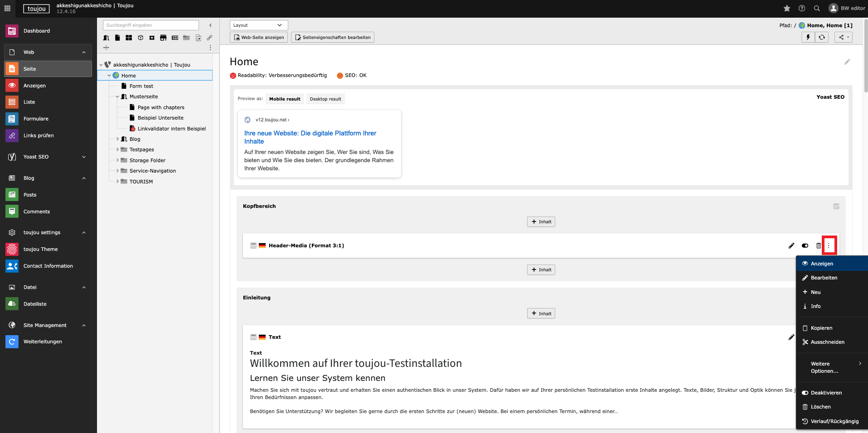Open the help question mark icon
This screenshot has height=433, width=868.
click(802, 8)
